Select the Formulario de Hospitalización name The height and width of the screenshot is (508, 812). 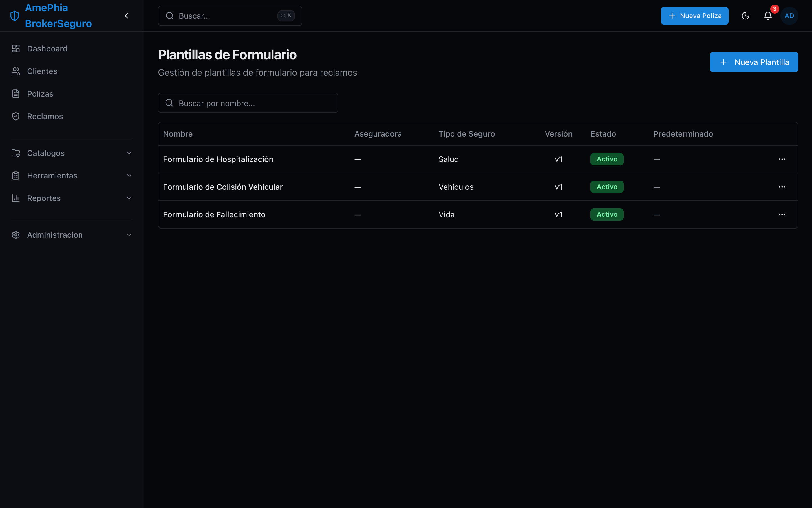pos(218,159)
